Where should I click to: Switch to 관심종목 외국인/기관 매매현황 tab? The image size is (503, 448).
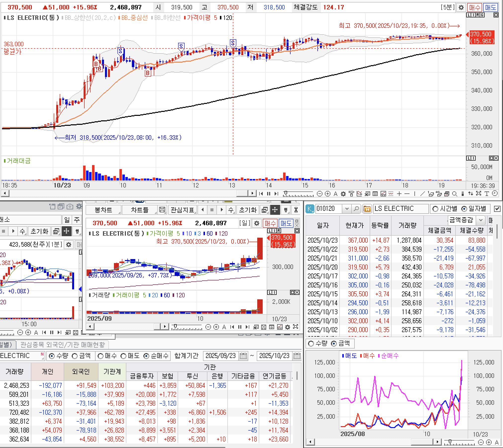point(62,345)
